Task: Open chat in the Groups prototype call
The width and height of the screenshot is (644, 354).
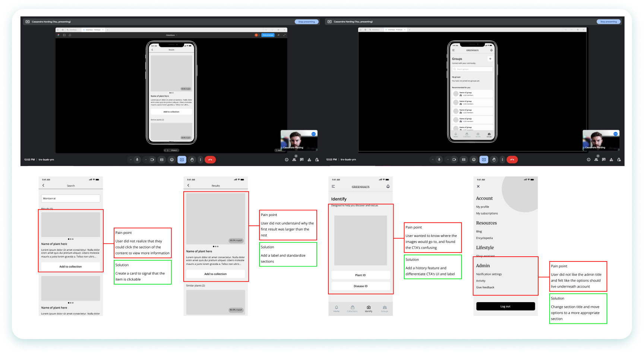Action: 603,160
